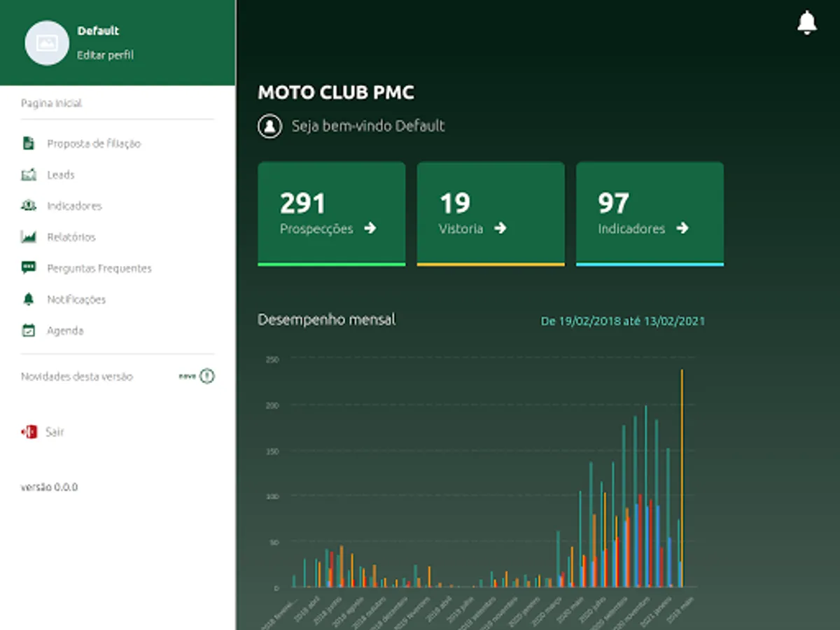The width and height of the screenshot is (840, 630).
Task: Click the Notificações bell icon in sidebar
Action: (29, 300)
